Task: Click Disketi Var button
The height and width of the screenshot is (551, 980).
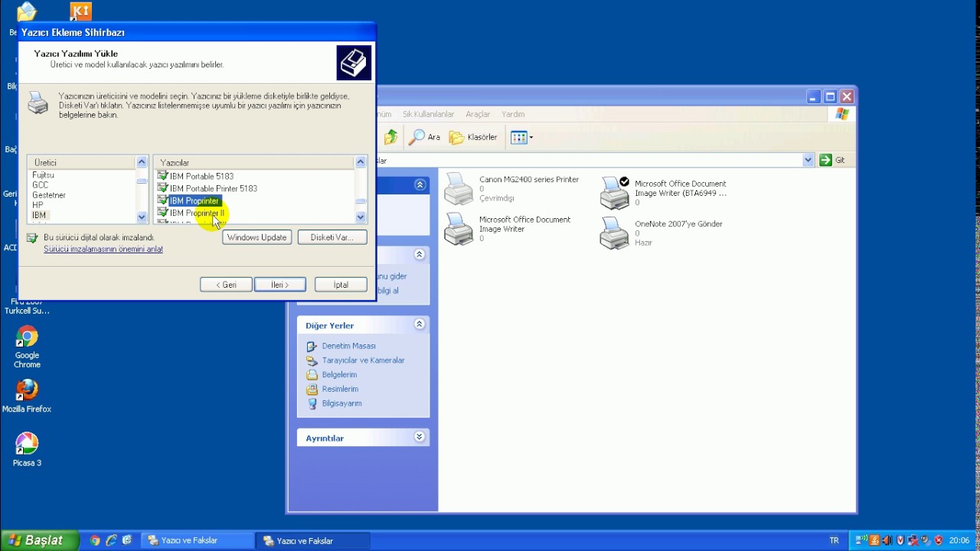Action: (x=332, y=237)
